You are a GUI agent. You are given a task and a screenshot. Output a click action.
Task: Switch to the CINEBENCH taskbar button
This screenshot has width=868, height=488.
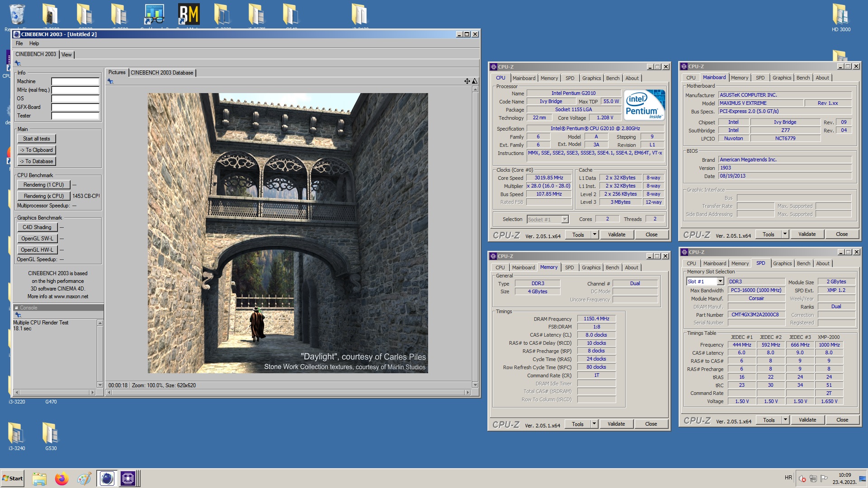[107, 479]
